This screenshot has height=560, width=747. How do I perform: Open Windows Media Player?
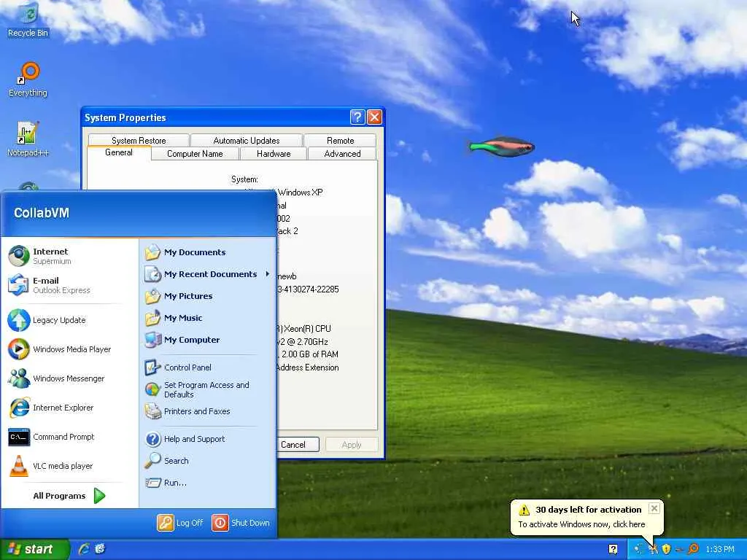69,349
